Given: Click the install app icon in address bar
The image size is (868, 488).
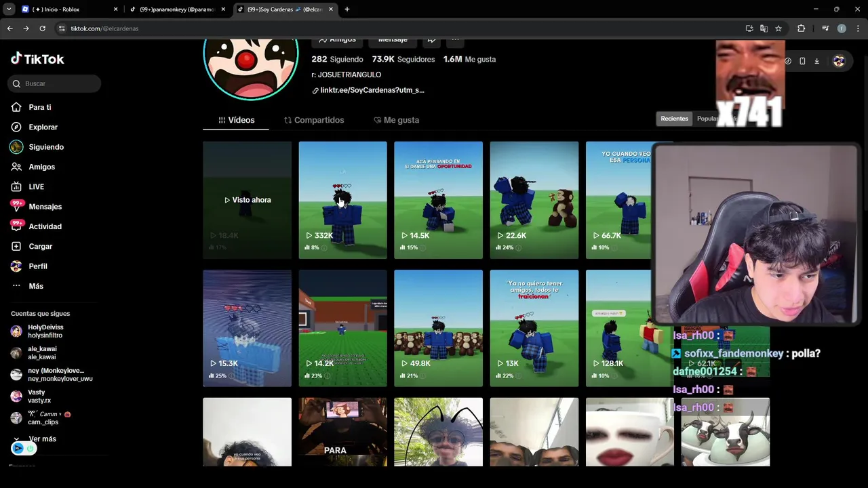Looking at the screenshot, I should [749, 28].
